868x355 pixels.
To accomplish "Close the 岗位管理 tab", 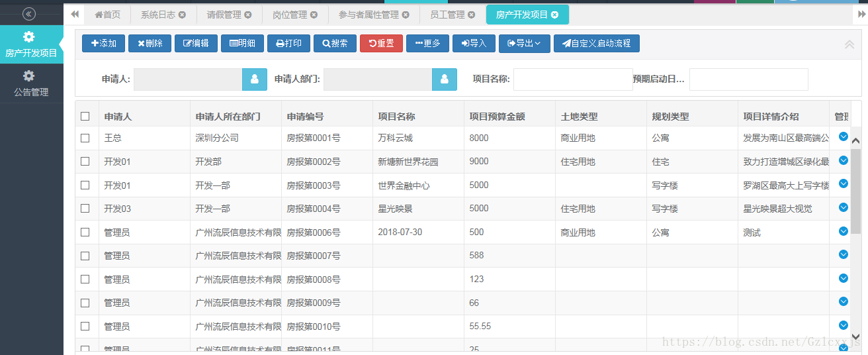I will pos(314,15).
